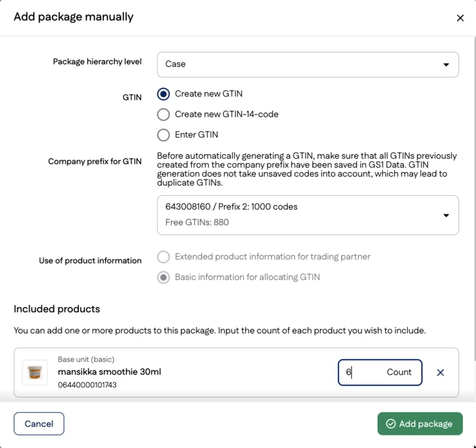
Task: Click the mansikka smoothie product thumbnail
Action: [x=35, y=373]
